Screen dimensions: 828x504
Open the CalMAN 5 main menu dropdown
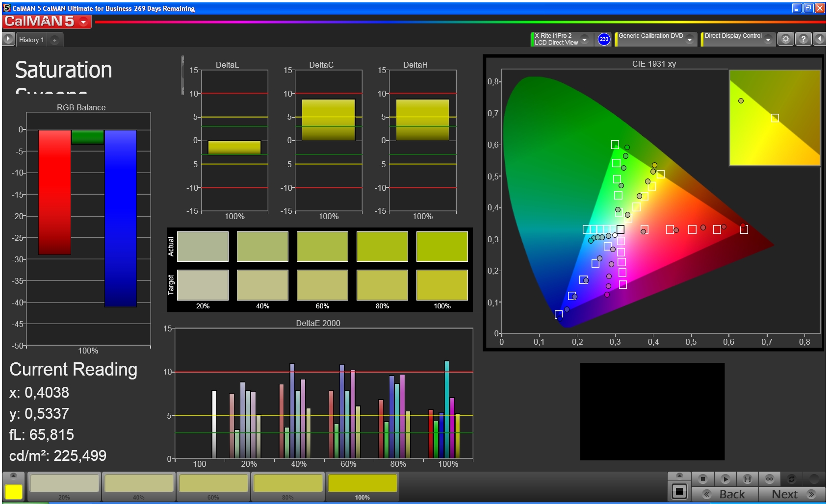[83, 22]
